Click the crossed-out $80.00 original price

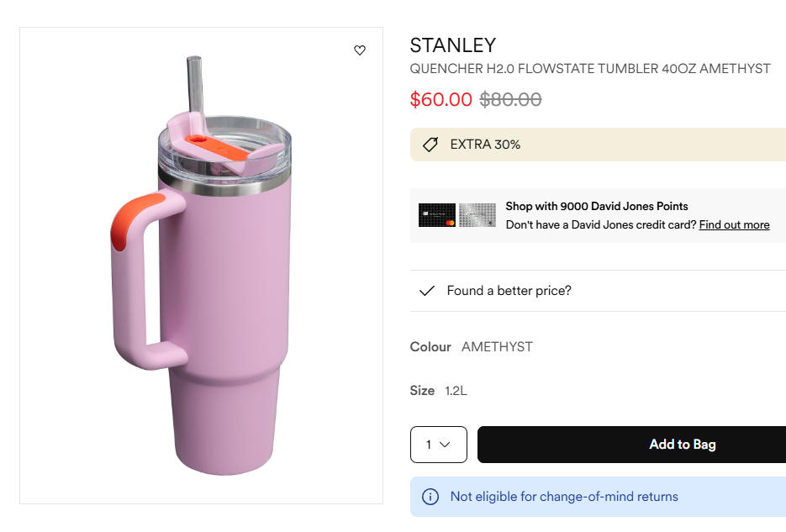click(510, 100)
